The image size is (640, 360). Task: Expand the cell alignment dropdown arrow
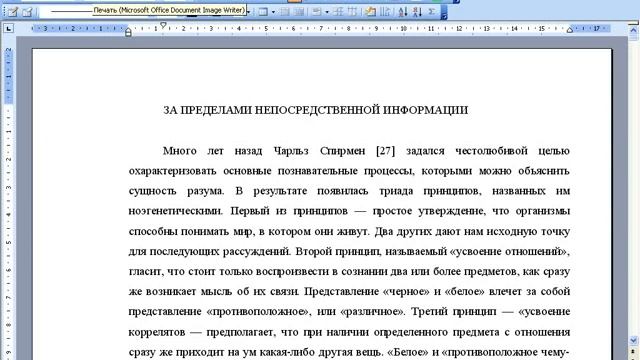pos(327,12)
